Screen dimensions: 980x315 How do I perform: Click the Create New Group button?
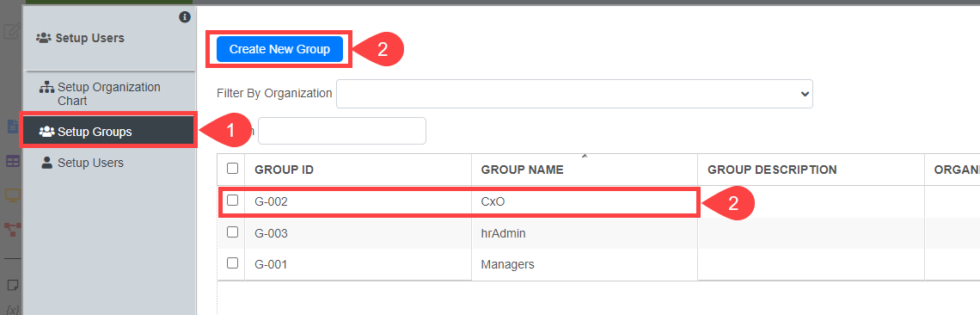(279, 49)
